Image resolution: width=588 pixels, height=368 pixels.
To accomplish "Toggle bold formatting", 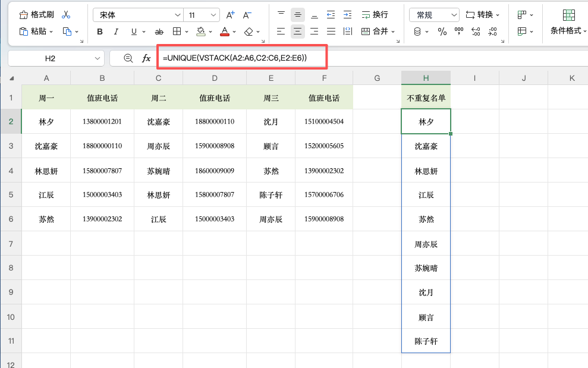I will coord(100,32).
